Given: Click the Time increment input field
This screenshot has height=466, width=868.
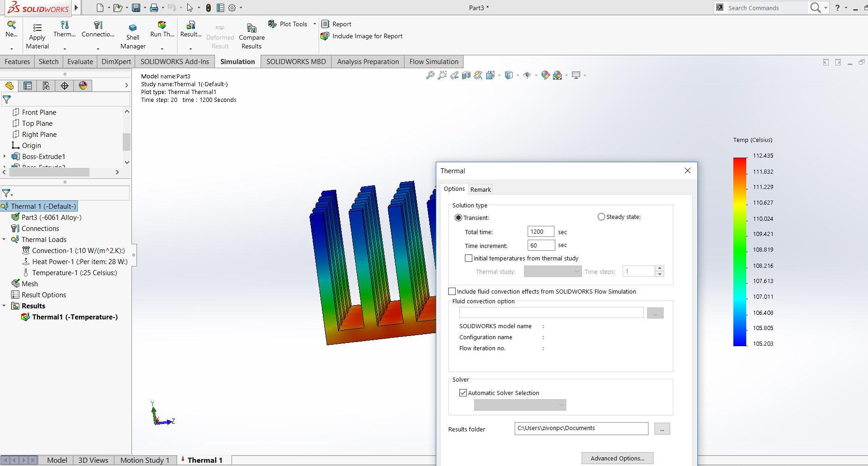Looking at the screenshot, I should pos(541,245).
